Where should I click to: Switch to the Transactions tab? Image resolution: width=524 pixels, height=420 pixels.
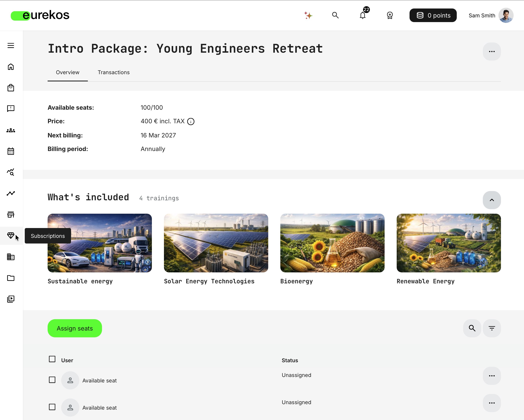coord(114,72)
